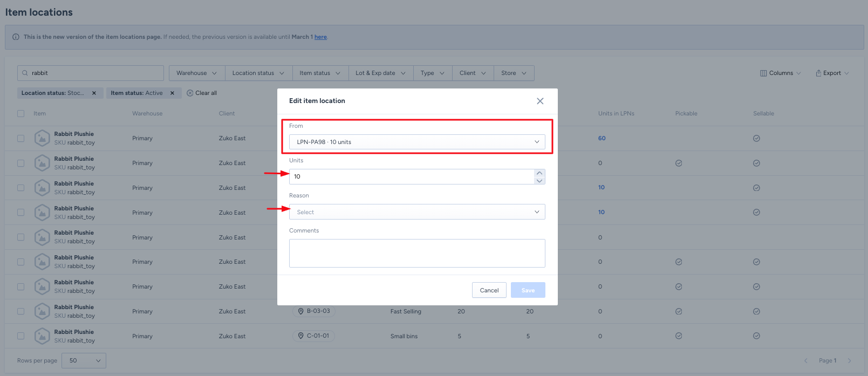This screenshot has width=868, height=376.
Task: Remove the Item status Active filter chip
Action: 172,93
